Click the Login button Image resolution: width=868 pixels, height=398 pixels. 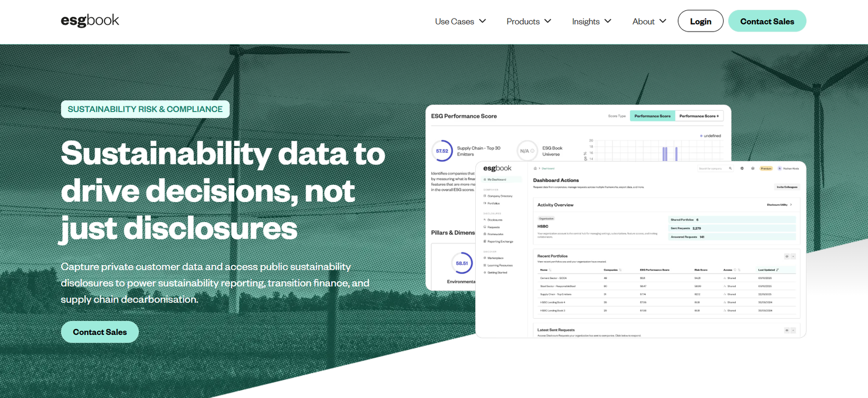click(x=700, y=21)
